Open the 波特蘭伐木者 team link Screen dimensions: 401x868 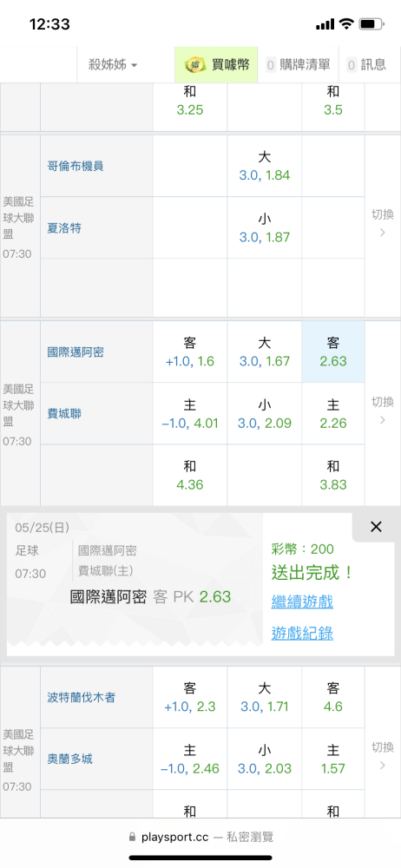tap(82, 698)
